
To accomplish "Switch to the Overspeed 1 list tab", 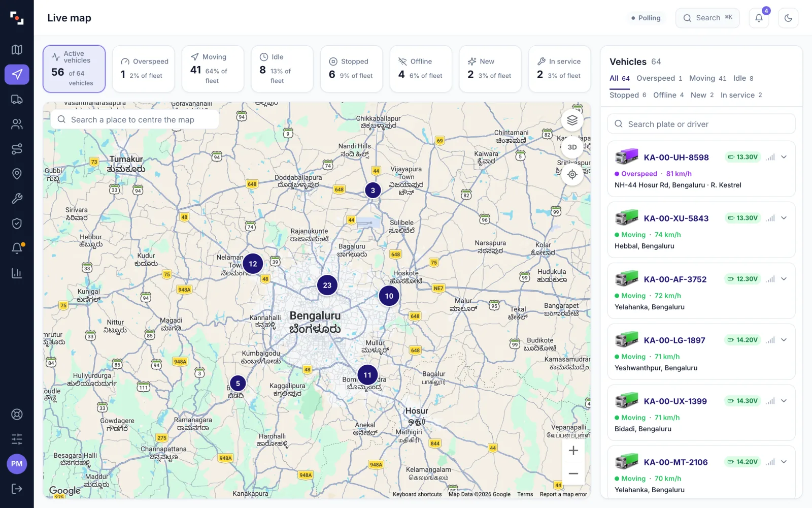I will coord(659,79).
